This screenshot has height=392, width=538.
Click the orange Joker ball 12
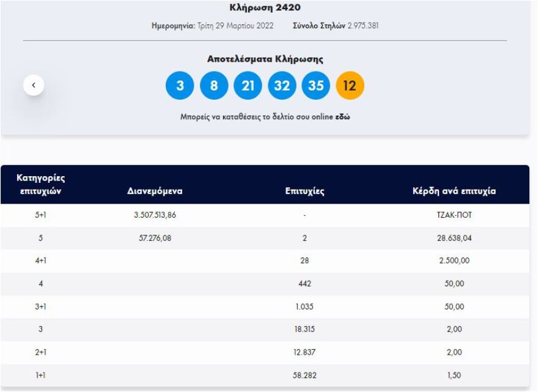coord(350,86)
